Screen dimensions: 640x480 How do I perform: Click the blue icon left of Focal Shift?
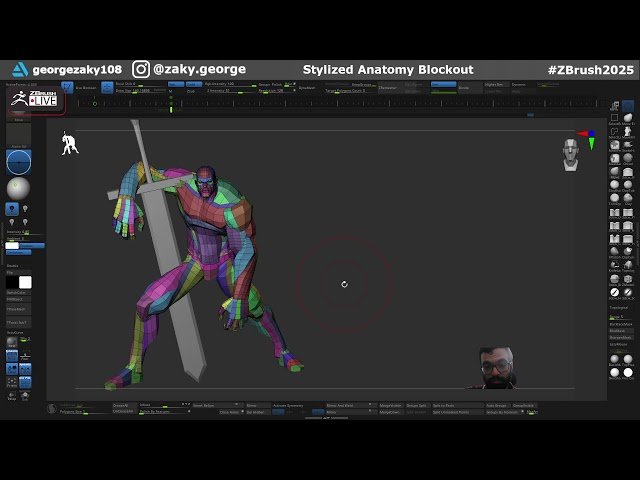(x=107, y=87)
